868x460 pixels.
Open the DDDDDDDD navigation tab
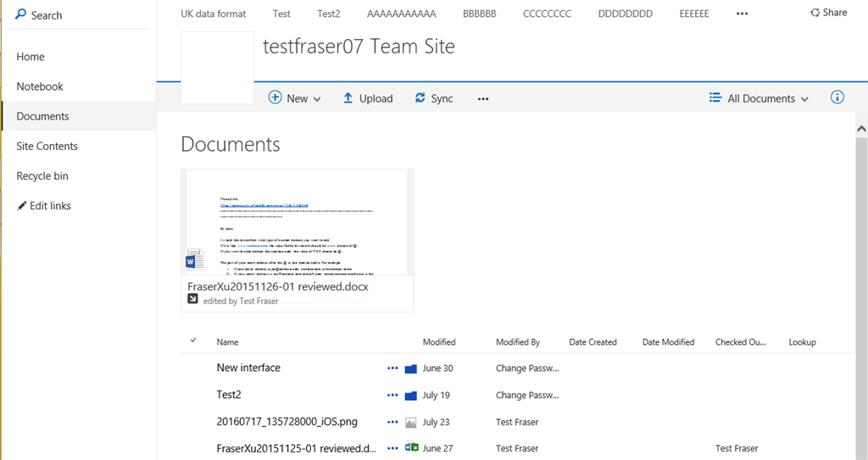click(625, 14)
